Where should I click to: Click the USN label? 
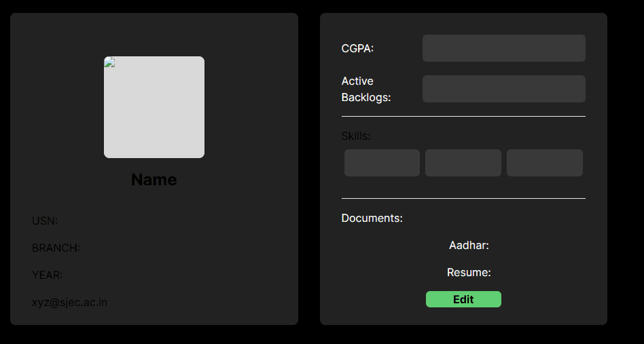[x=45, y=221]
